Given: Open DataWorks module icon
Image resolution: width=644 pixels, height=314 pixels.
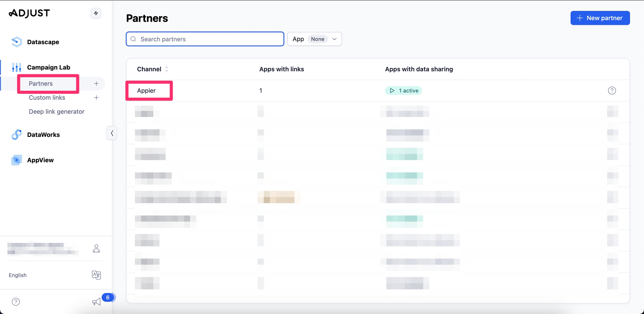Looking at the screenshot, I should point(16,135).
